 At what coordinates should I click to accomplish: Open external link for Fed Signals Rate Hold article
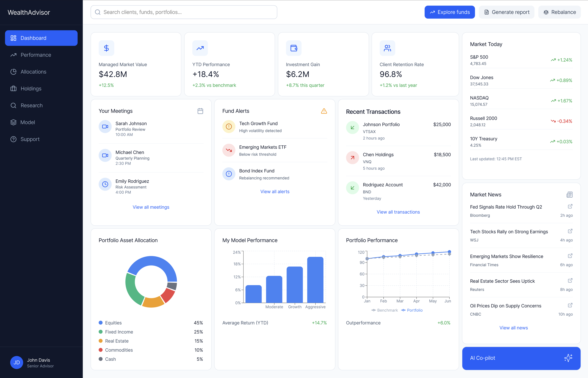[570, 207]
